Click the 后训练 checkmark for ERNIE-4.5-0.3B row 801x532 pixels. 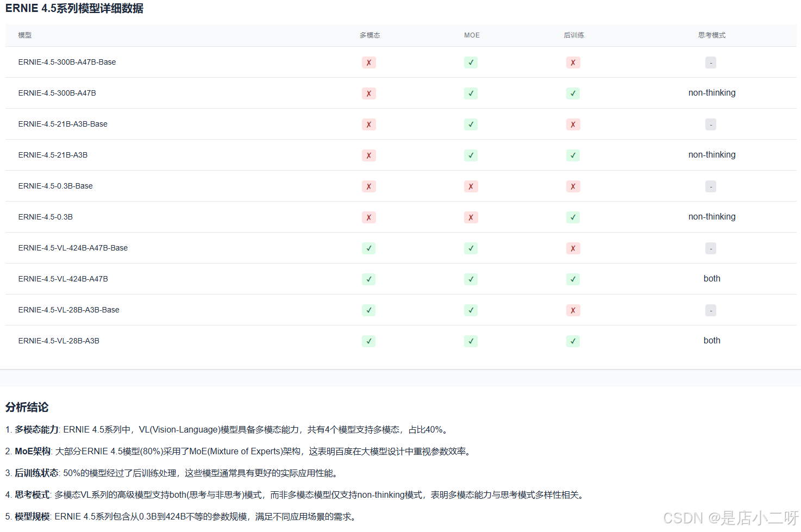(x=573, y=217)
